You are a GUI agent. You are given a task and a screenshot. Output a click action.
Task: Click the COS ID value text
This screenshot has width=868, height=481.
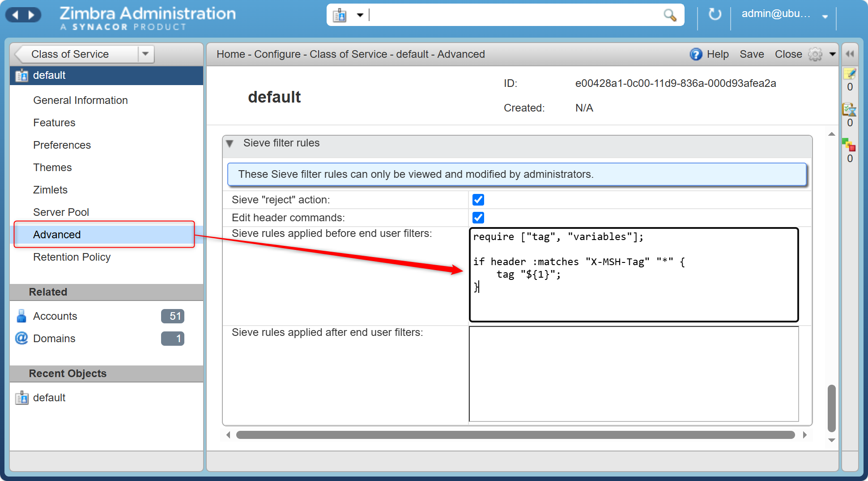(676, 83)
